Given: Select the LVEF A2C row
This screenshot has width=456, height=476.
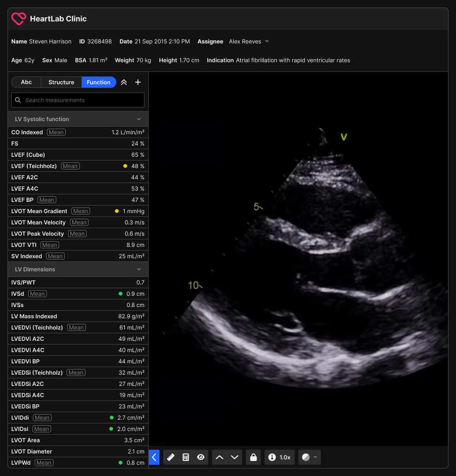Looking at the screenshot, I should [x=78, y=177].
